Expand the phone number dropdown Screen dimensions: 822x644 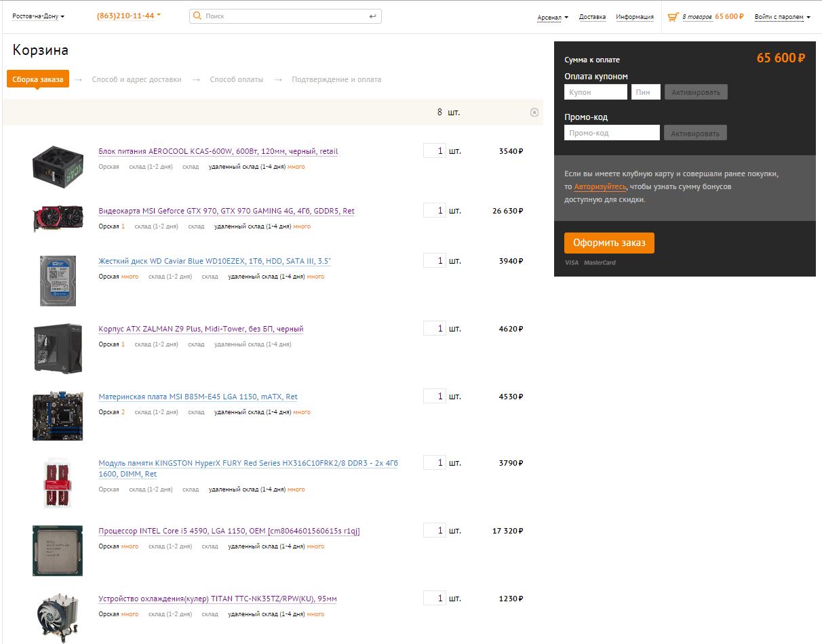(x=129, y=16)
